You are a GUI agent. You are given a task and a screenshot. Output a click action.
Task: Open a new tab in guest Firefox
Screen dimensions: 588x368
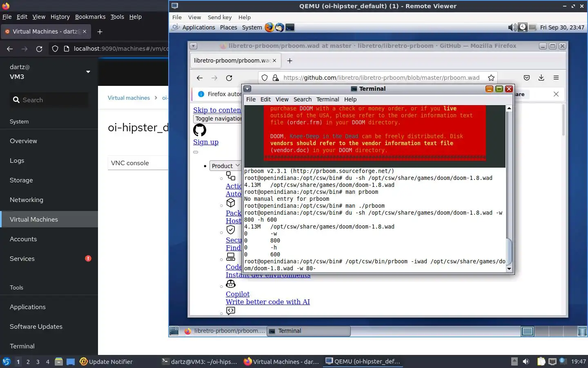[290, 61]
